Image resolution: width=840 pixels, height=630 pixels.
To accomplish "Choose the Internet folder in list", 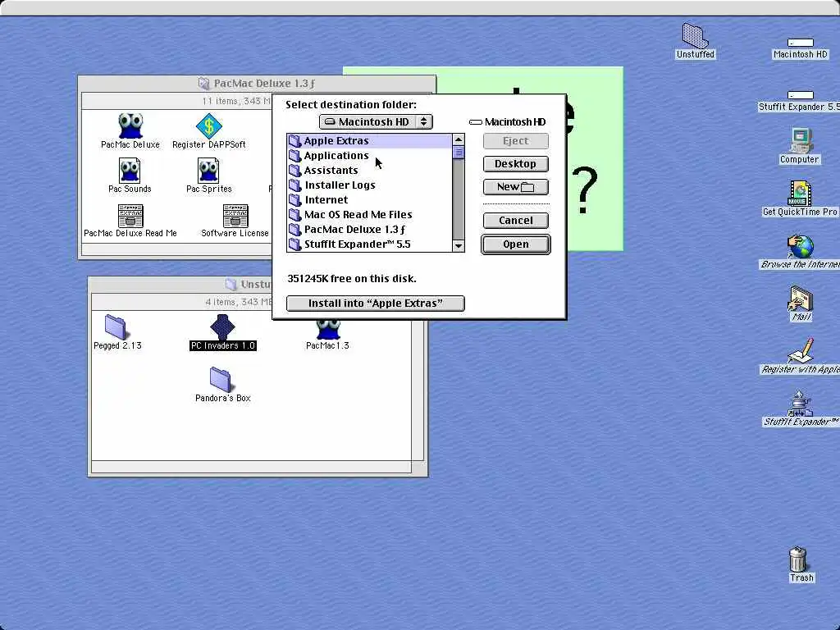I will click(370, 200).
